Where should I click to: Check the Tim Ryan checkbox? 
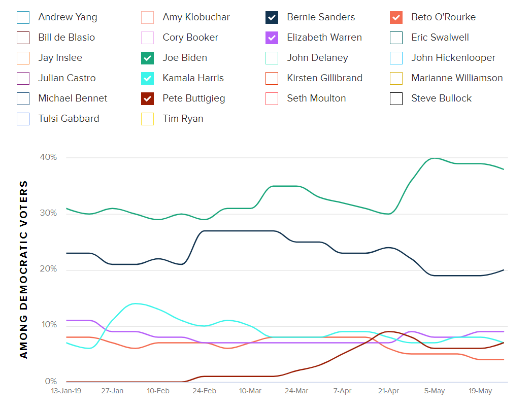148,119
